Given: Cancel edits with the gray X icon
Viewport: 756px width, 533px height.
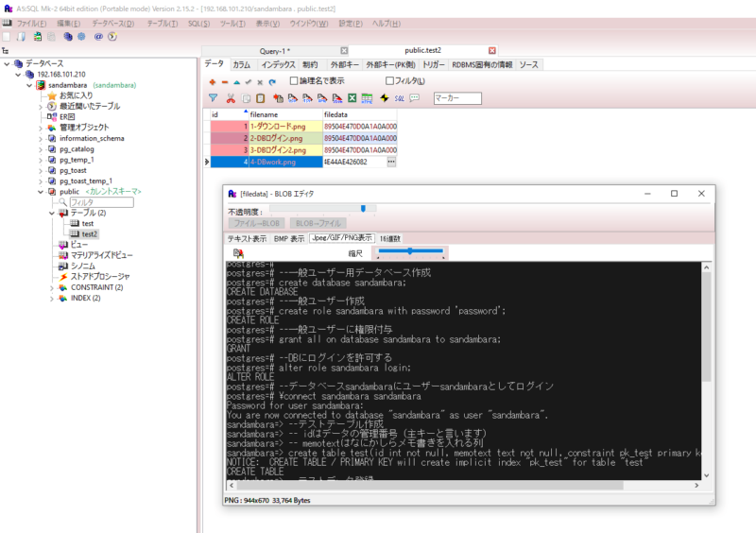Looking at the screenshot, I should [260, 82].
